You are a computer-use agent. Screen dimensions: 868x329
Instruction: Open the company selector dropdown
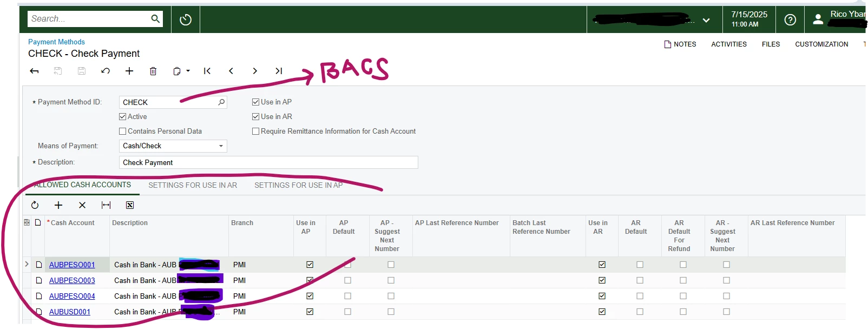coord(706,20)
